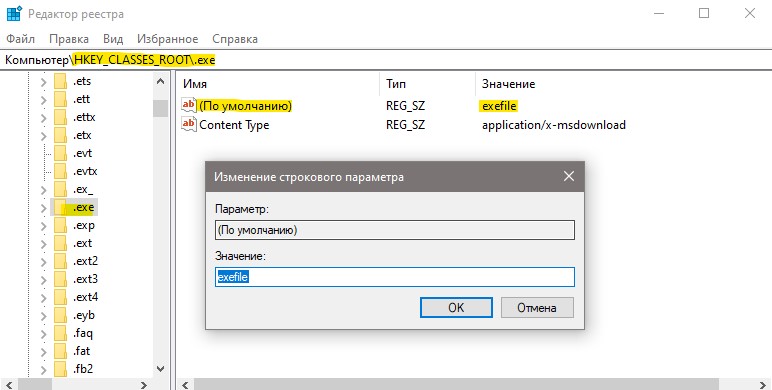Image resolution: width=772 pixels, height=390 pixels.
Task: Confirm the dialog with OK
Action: pyautogui.click(x=456, y=308)
